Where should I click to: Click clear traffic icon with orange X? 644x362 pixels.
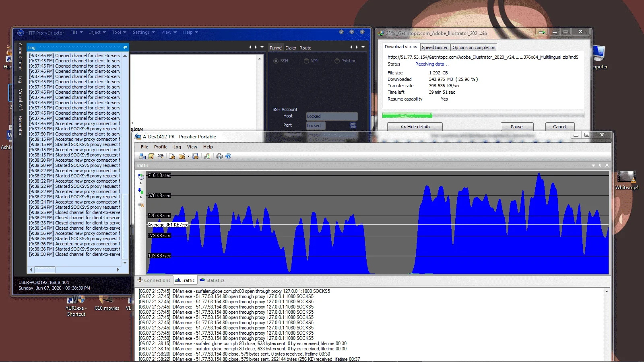click(141, 204)
